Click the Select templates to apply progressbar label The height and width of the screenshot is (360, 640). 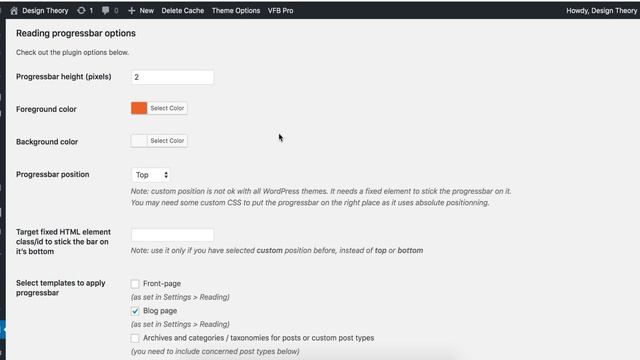tap(61, 288)
